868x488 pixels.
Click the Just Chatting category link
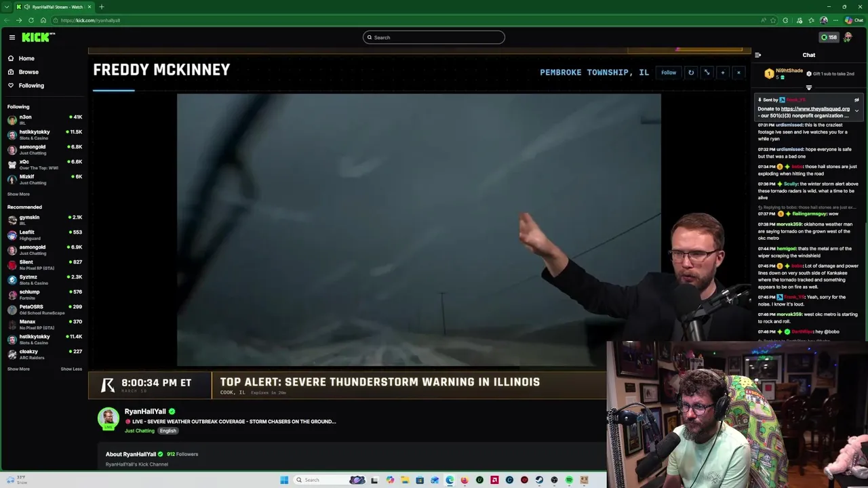tap(140, 430)
